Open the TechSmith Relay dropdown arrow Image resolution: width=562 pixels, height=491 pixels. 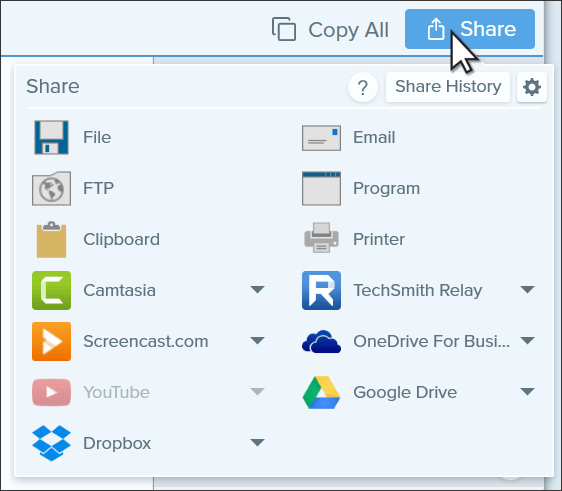(527, 290)
